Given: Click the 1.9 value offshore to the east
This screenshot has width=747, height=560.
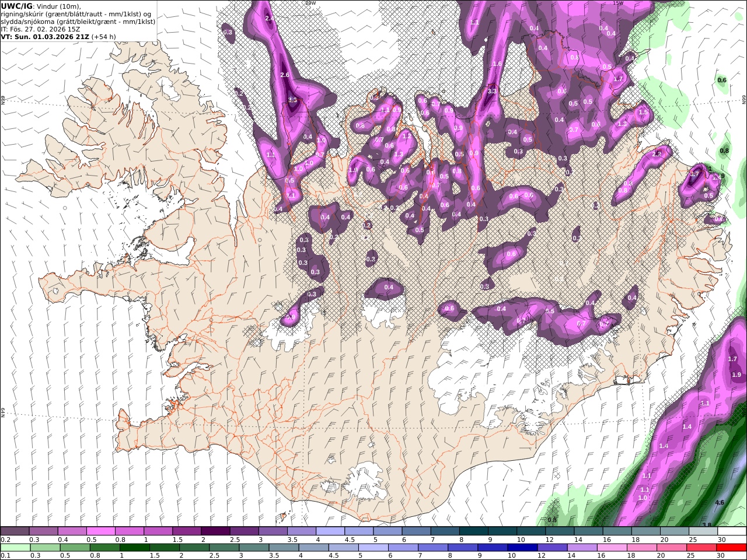Looking at the screenshot, I should click(x=736, y=374).
